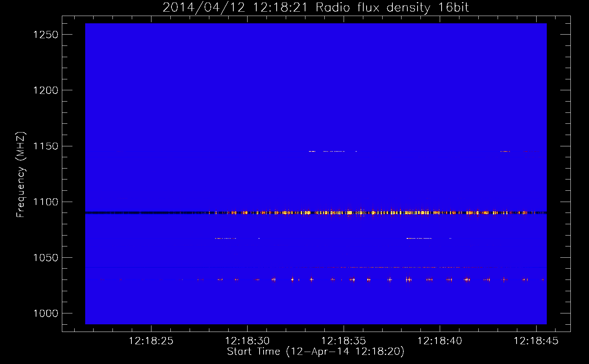589x364 pixels.
Task: Click the 'Start Time (12-Apr-14 12:18:20)' x-axis label
Action: coord(316,352)
